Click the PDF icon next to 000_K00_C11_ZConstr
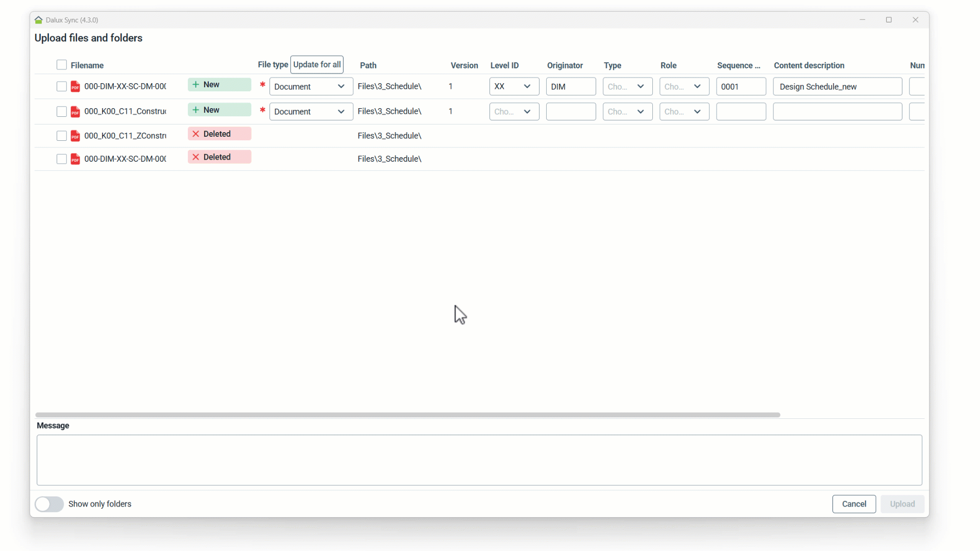Viewport: 980px width, 551px height. coord(75,136)
